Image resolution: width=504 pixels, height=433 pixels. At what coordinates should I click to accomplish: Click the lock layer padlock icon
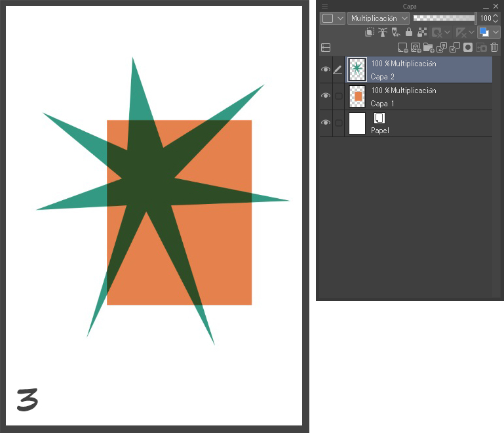coord(409,31)
